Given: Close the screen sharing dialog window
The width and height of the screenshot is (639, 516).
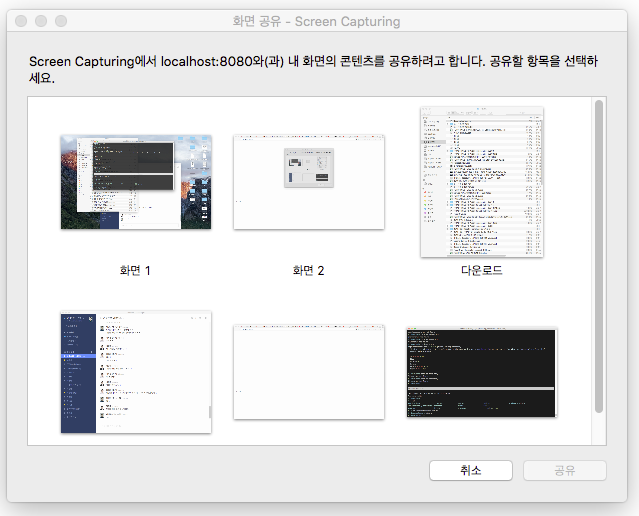Looking at the screenshot, I should point(21,21).
